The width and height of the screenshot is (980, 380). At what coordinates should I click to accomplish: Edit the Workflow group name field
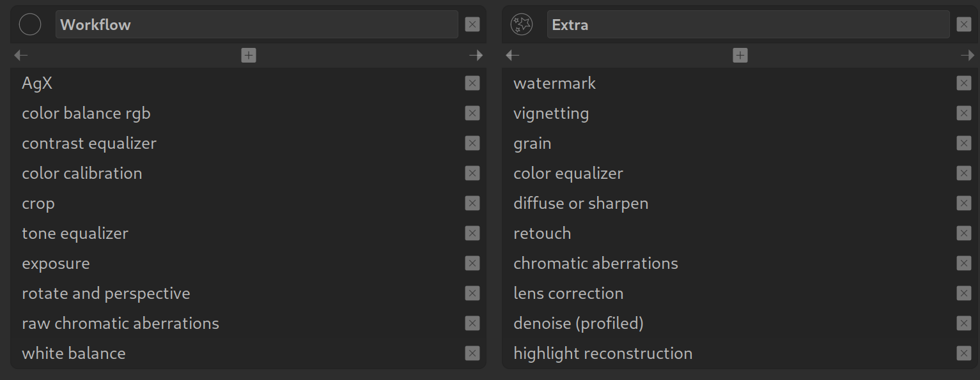(256, 25)
